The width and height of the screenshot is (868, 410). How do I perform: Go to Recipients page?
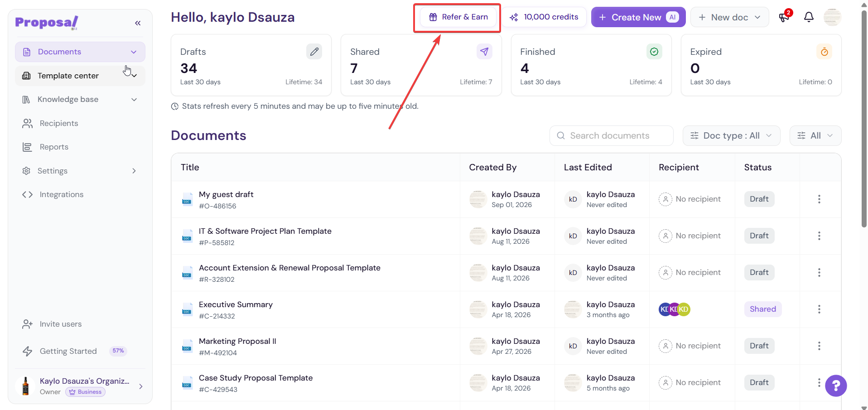(x=59, y=123)
